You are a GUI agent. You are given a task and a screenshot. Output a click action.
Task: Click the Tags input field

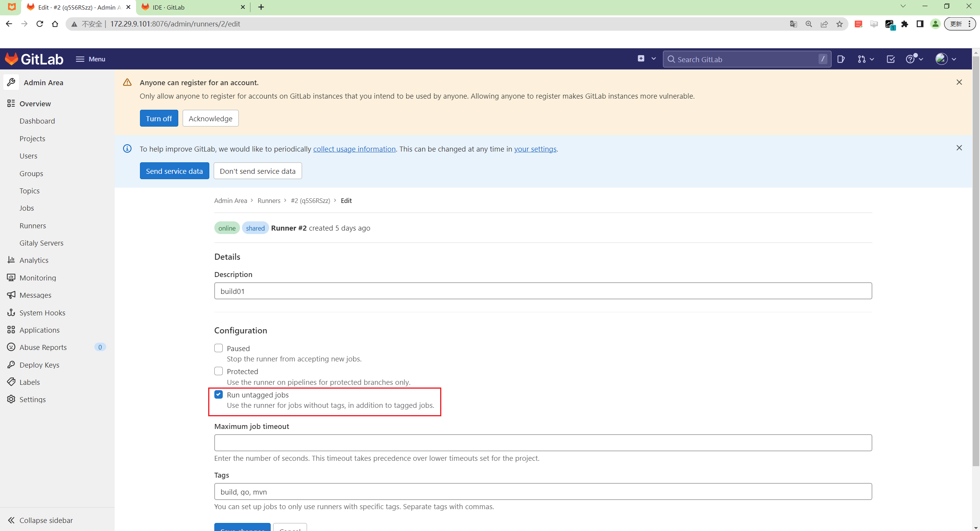543,491
